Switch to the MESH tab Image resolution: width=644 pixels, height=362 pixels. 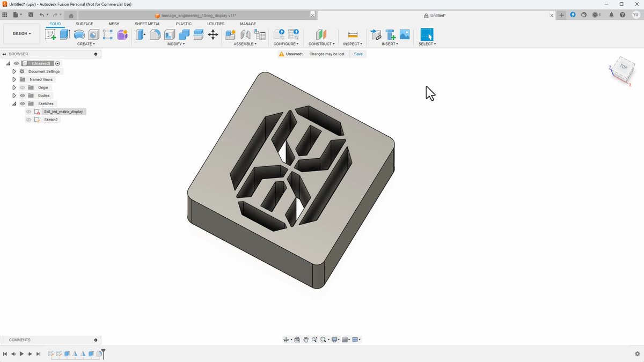click(114, 24)
